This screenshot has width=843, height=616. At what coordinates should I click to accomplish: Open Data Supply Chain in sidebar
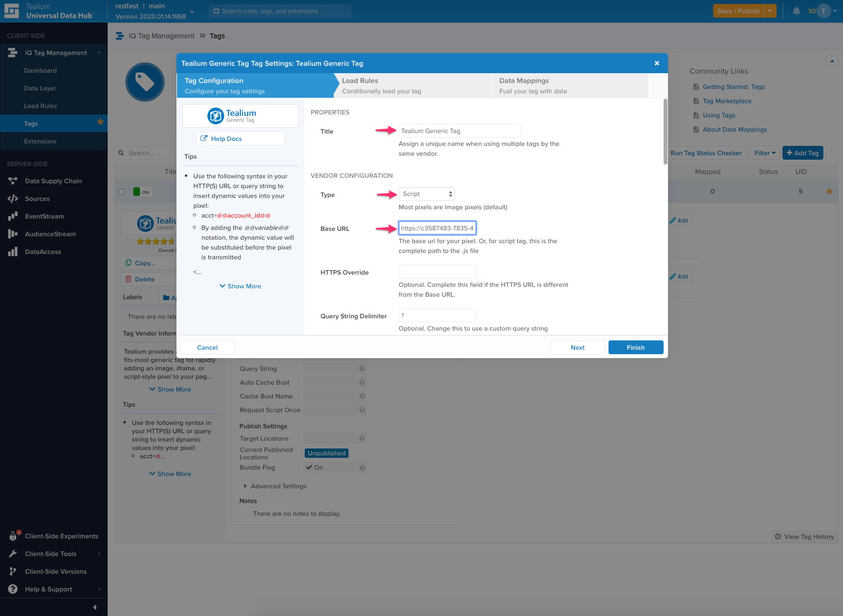click(x=53, y=181)
